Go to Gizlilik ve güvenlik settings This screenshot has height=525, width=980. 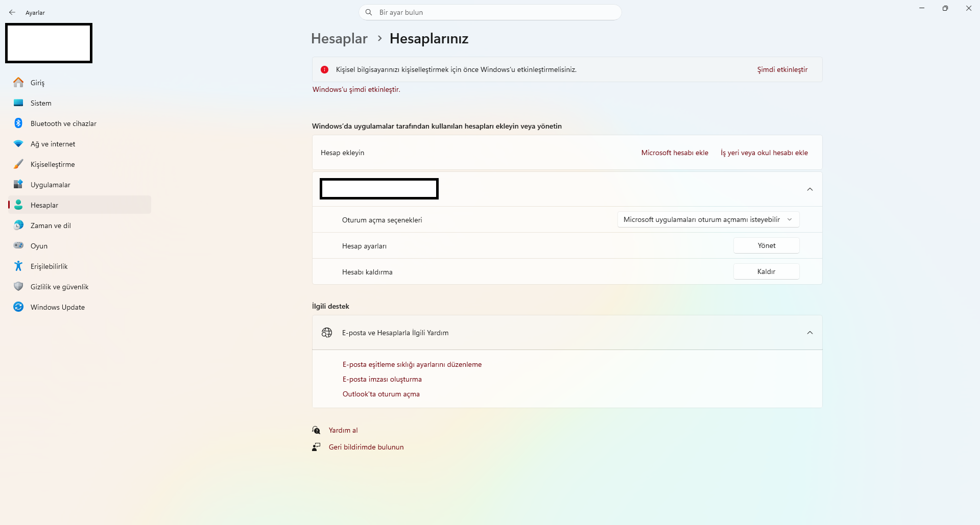(x=80, y=287)
